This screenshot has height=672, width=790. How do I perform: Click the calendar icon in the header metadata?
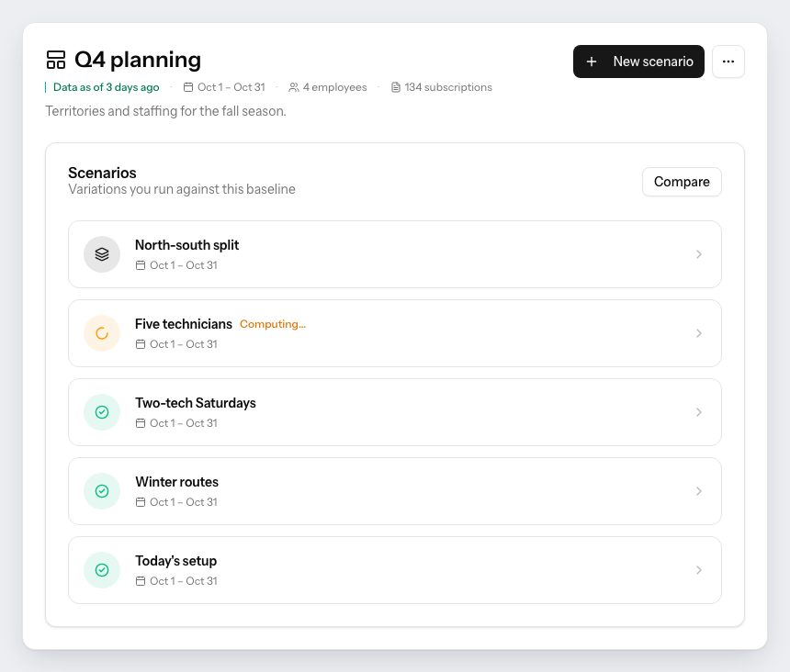tap(188, 87)
